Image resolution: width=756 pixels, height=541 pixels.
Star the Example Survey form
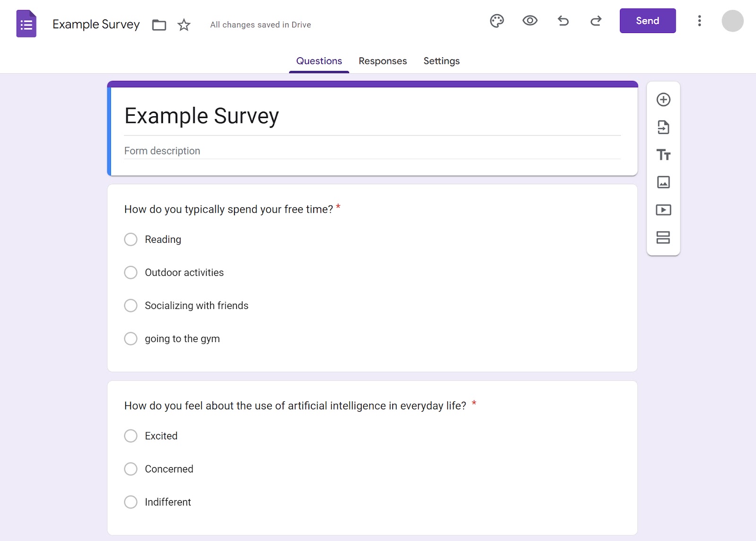(183, 25)
